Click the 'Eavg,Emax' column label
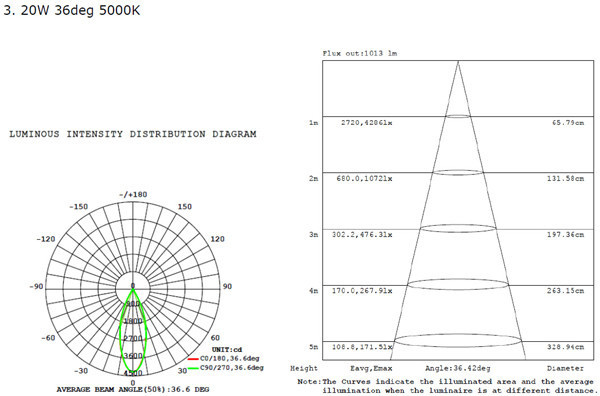This screenshot has width=600, height=396. point(371,368)
